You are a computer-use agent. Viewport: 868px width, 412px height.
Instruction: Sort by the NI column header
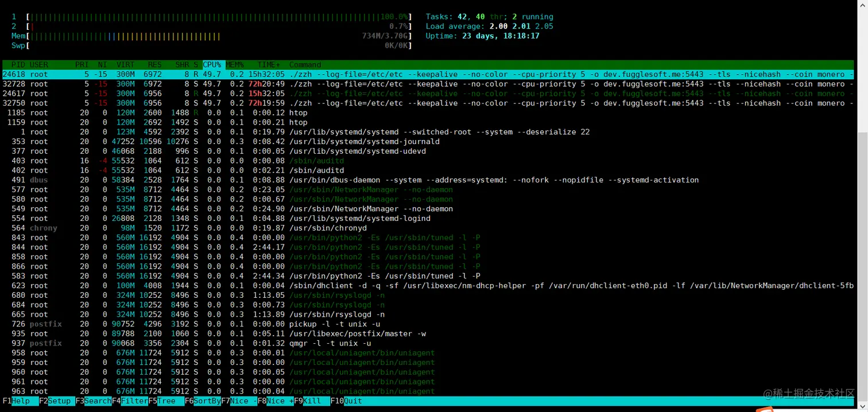point(102,65)
